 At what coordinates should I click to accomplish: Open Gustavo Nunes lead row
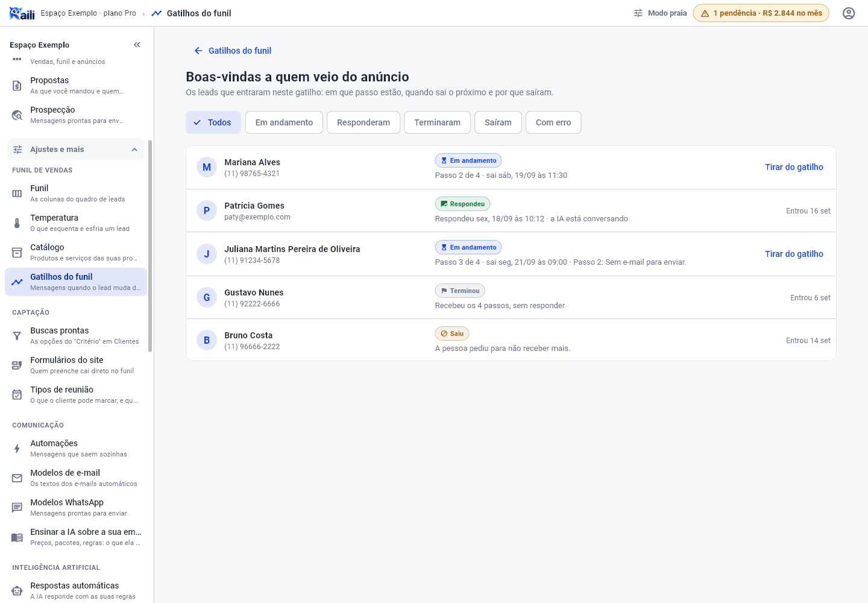(x=511, y=297)
